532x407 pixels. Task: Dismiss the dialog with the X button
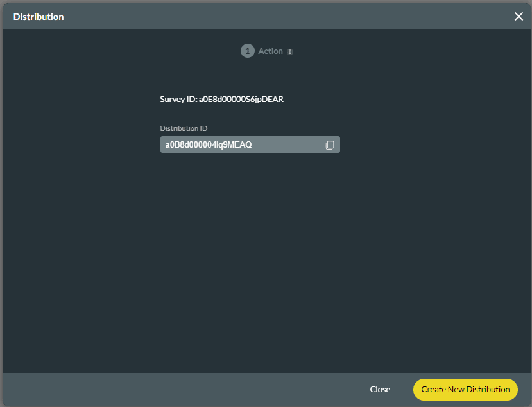[x=519, y=16]
